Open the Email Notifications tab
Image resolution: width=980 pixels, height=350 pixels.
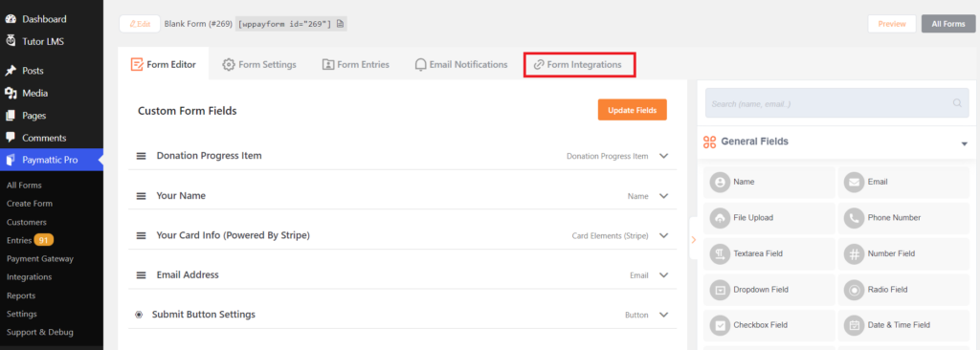tap(461, 64)
